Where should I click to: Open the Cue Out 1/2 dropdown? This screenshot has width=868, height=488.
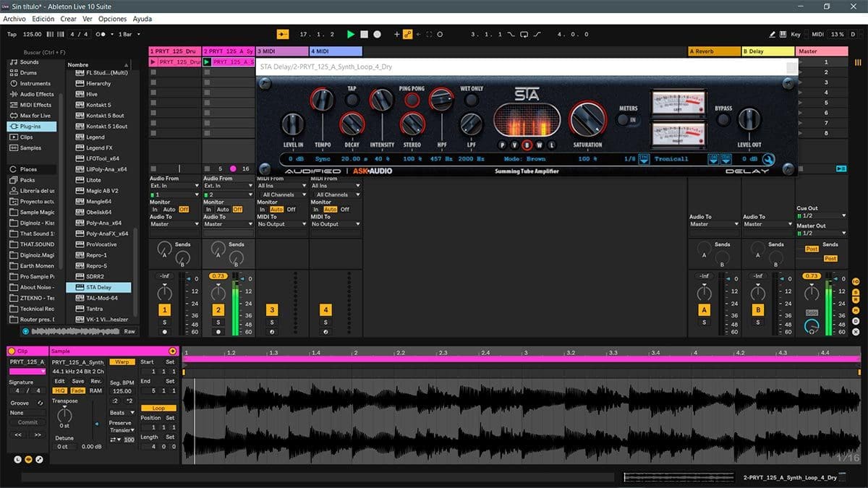(x=821, y=215)
